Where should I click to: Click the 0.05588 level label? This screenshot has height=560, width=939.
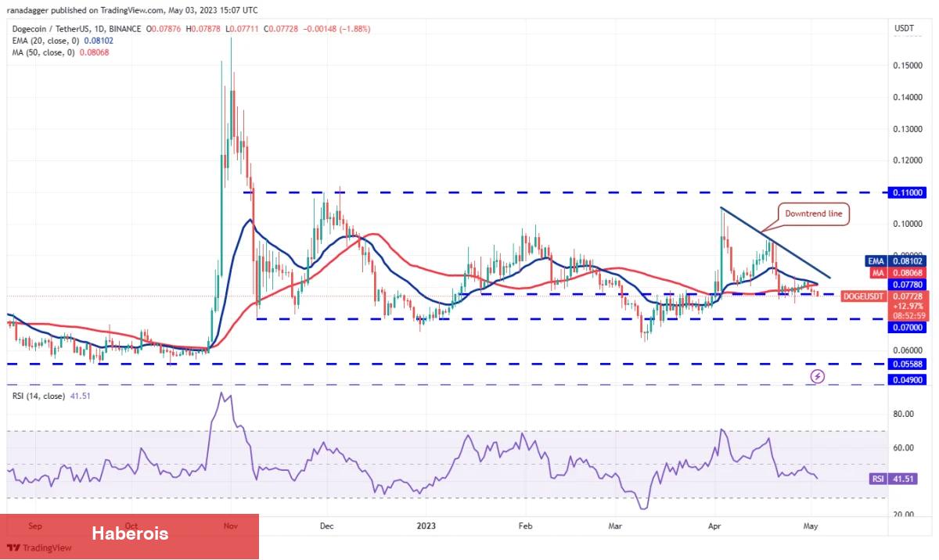[x=906, y=364]
